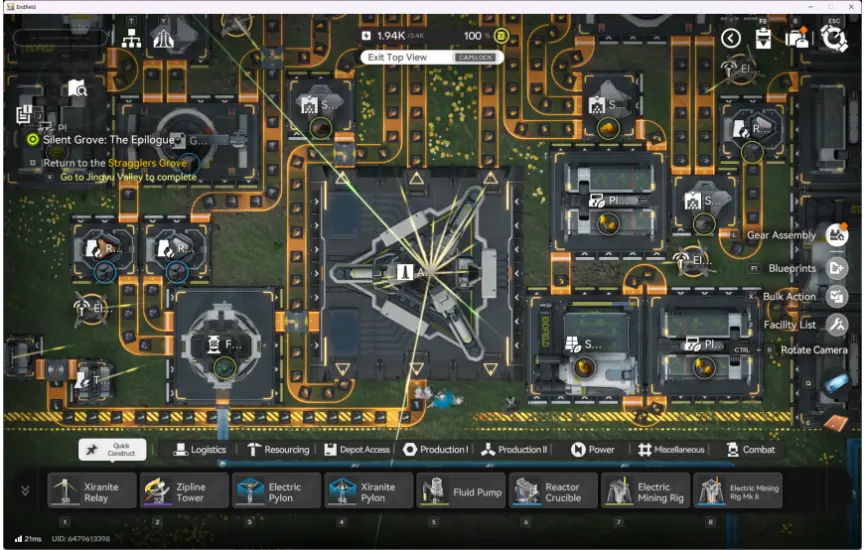Open the Gear Assembly panel
The width and height of the screenshot is (865, 550).
[x=836, y=236]
